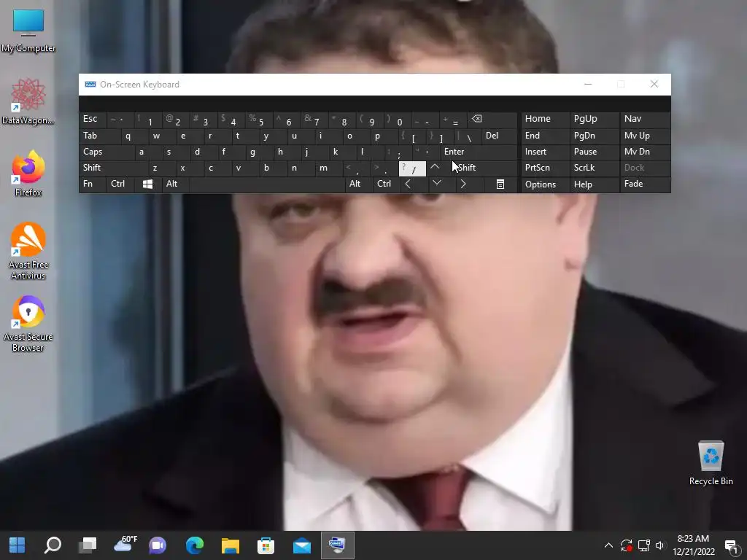Open the weather widget showing 60°F
The width and height of the screenshot is (747, 560).
[x=125, y=545]
